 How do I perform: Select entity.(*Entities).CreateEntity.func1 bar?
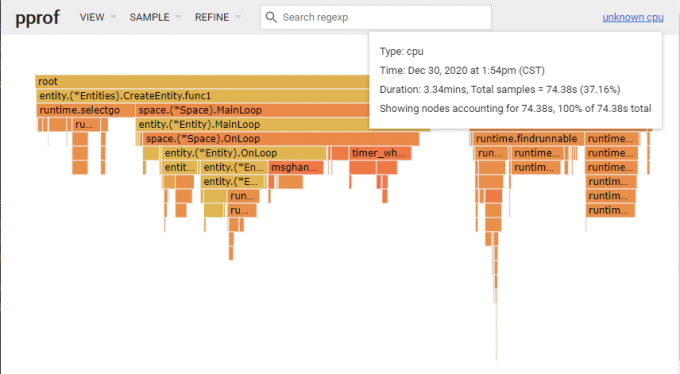(202, 96)
